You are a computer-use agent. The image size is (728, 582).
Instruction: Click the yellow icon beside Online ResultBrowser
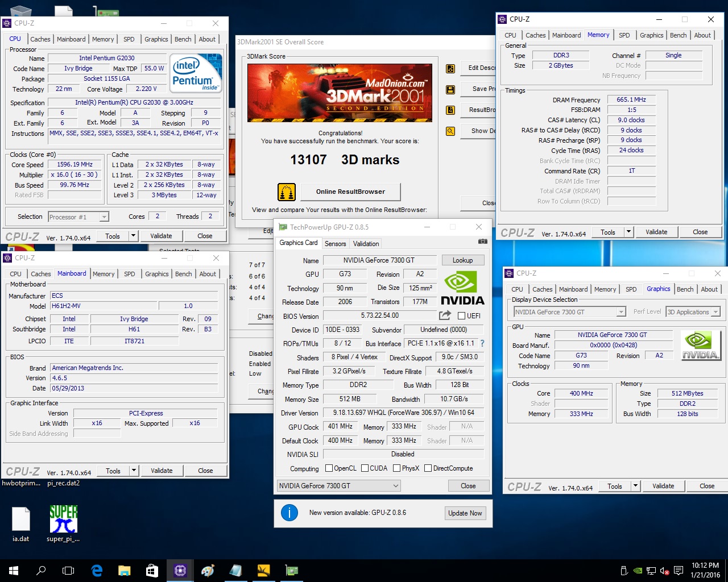point(287,192)
